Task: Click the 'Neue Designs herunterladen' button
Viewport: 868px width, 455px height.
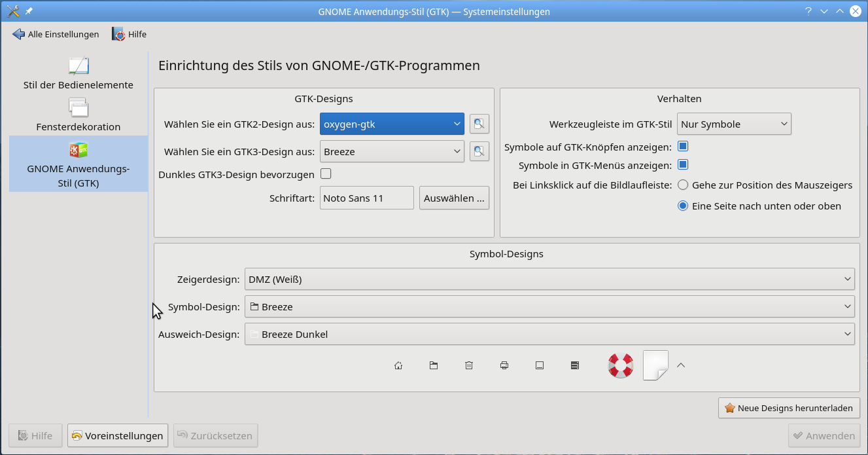Action: [x=788, y=408]
